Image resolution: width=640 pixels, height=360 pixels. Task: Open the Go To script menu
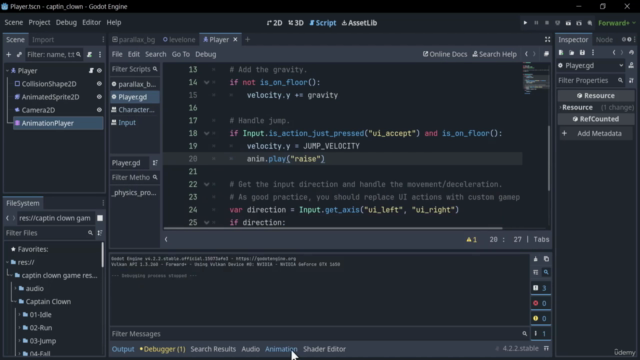(181, 54)
